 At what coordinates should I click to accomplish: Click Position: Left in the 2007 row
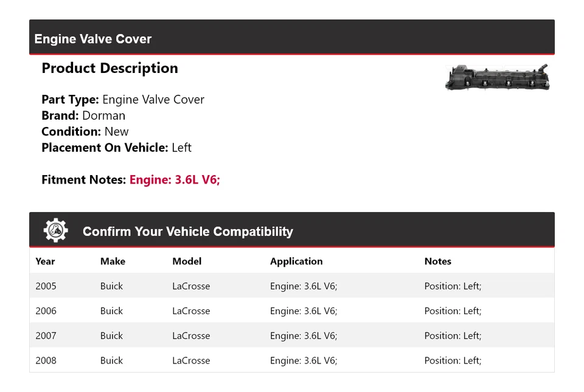453,335
